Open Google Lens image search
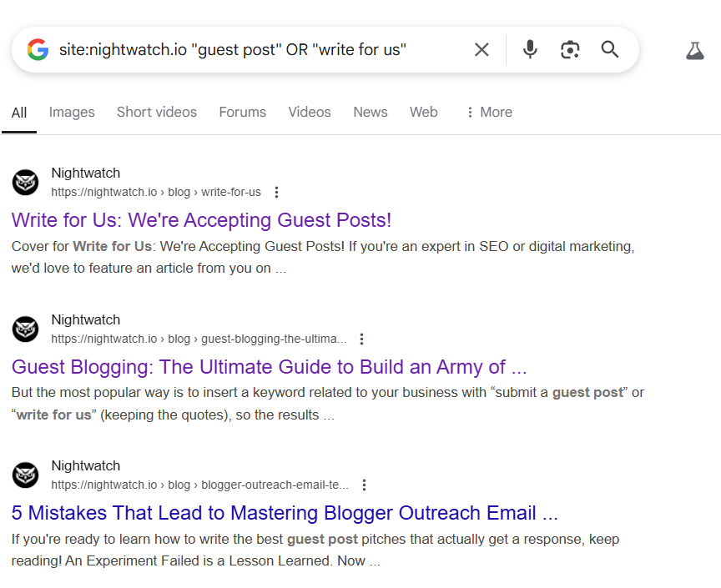This screenshot has width=721, height=588. pos(570,50)
